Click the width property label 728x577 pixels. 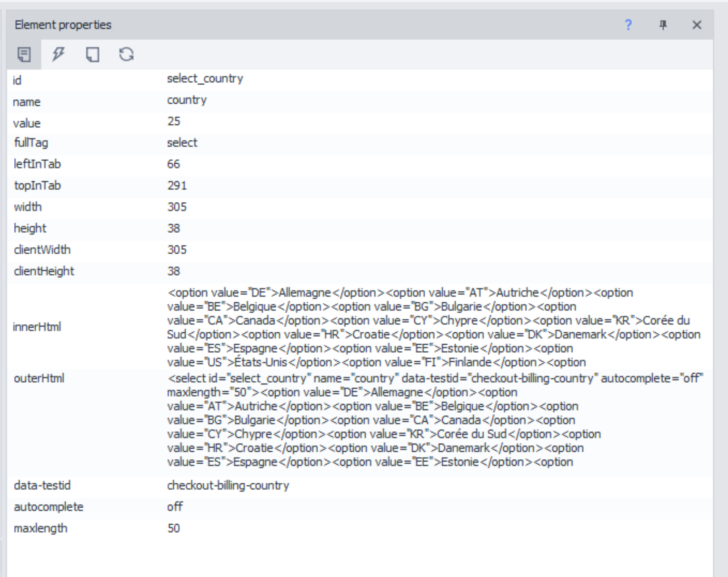(28, 207)
